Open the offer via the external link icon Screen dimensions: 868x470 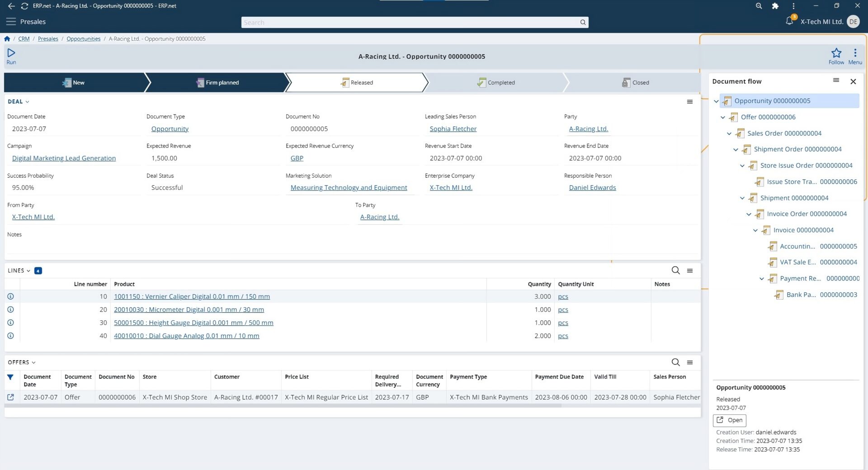tap(10, 397)
